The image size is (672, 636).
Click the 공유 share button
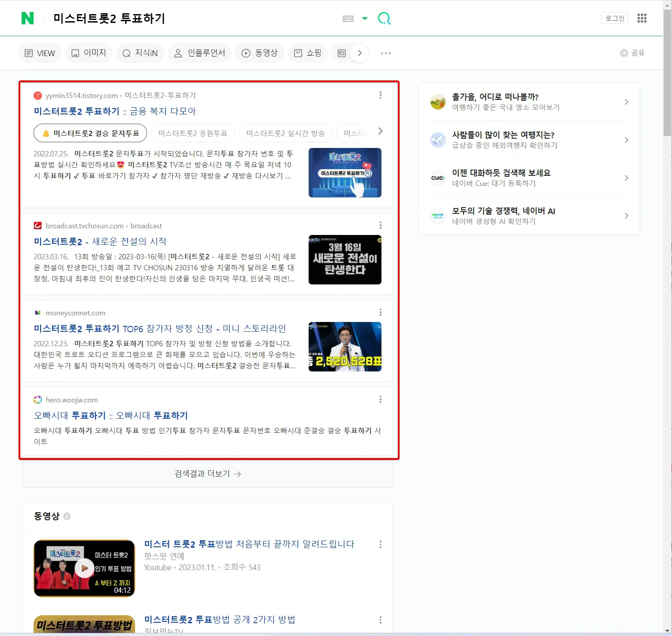pyautogui.click(x=632, y=53)
